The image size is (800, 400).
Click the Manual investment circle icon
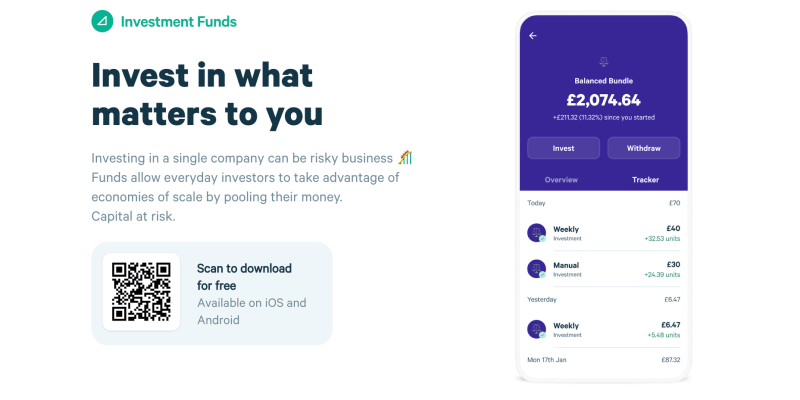click(x=536, y=269)
